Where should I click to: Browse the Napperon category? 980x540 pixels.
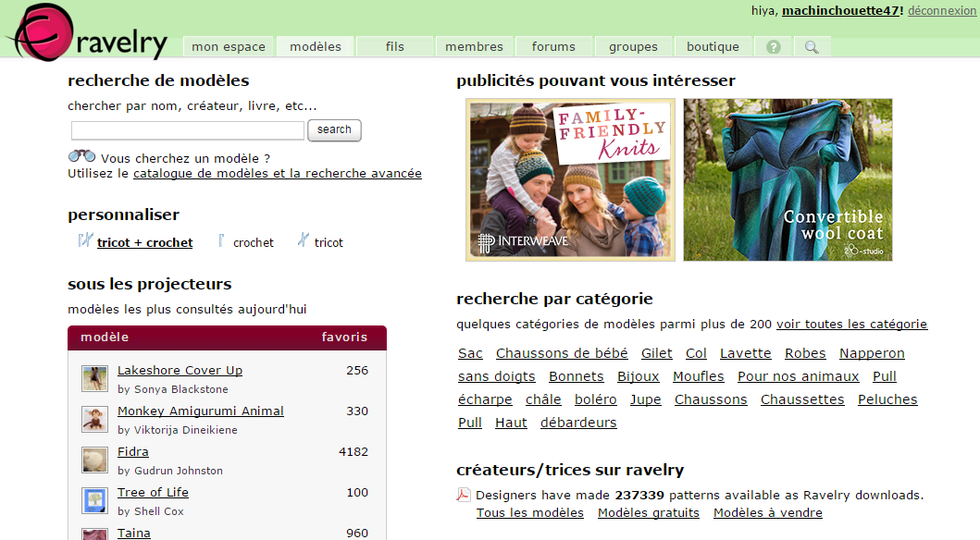(x=872, y=353)
